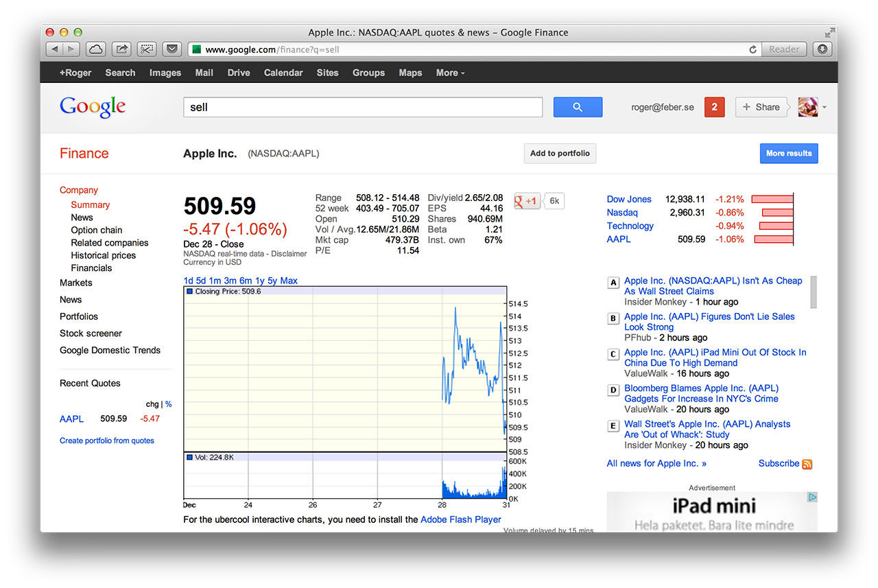
Task: Click AAPL under Recent Quotes
Action: click(71, 419)
